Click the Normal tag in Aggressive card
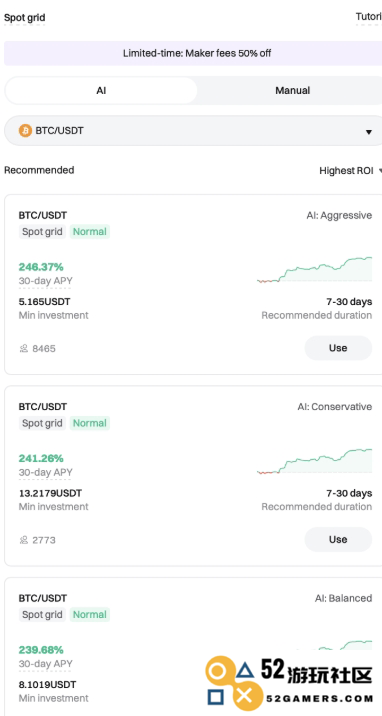The image size is (382, 716). pos(89,232)
